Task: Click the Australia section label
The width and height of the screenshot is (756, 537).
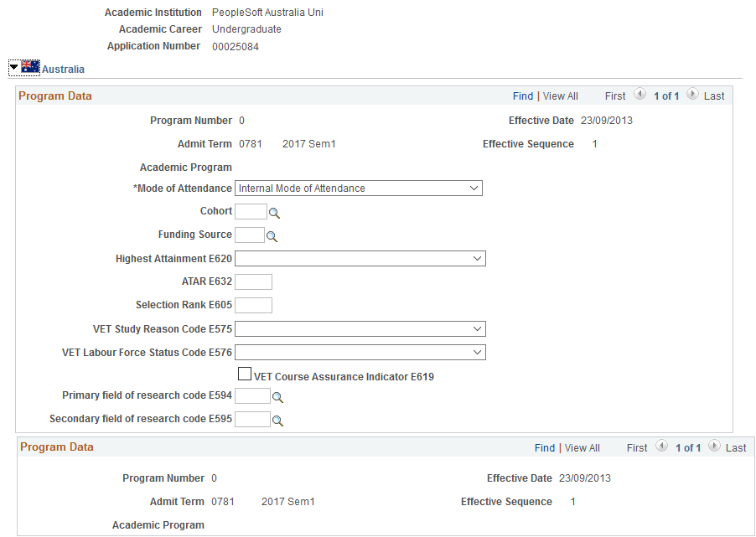Action: pos(63,69)
